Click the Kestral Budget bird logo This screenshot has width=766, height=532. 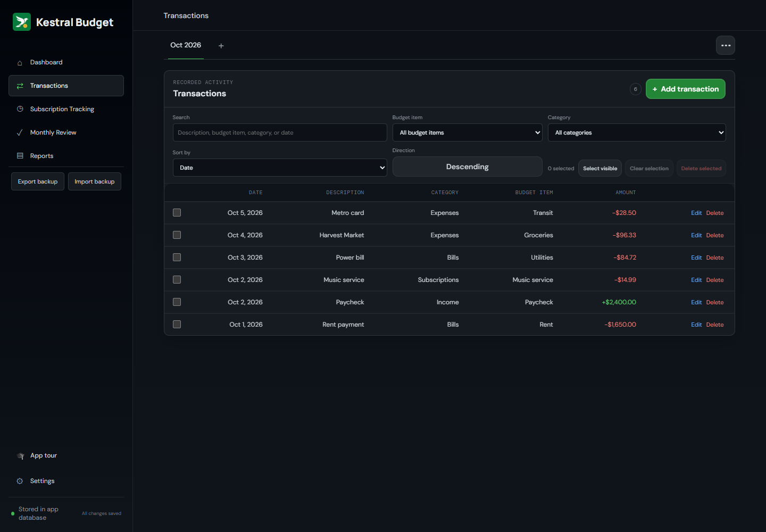(22, 22)
